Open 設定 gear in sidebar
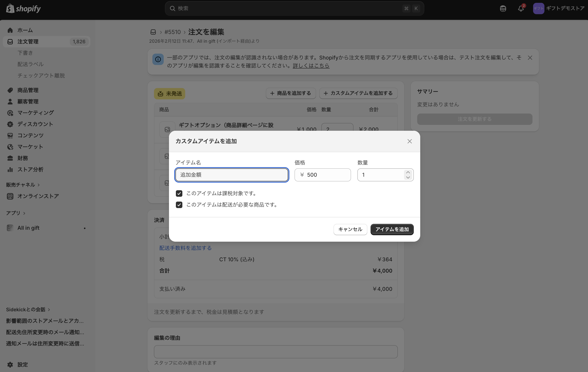The image size is (588, 372). [x=10, y=365]
